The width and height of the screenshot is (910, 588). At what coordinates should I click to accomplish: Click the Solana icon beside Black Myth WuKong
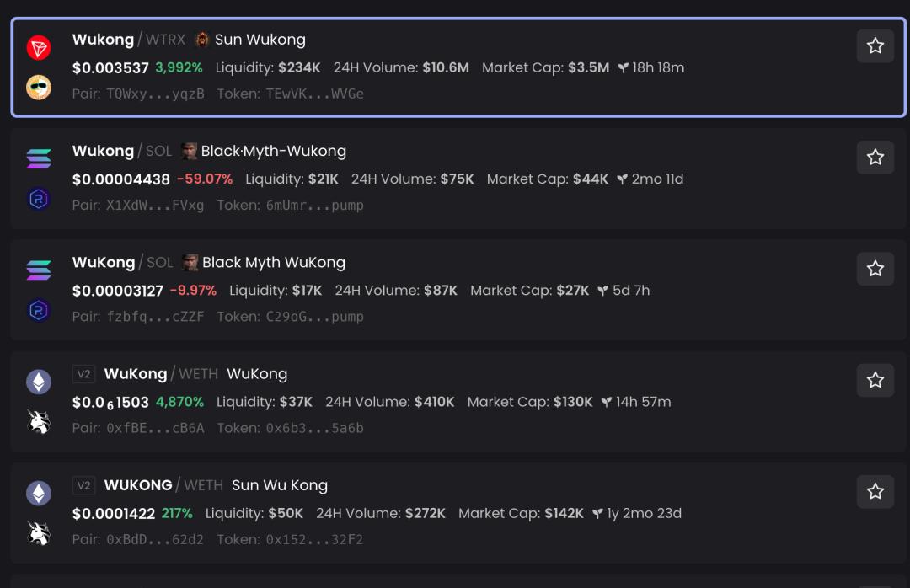coord(39,270)
